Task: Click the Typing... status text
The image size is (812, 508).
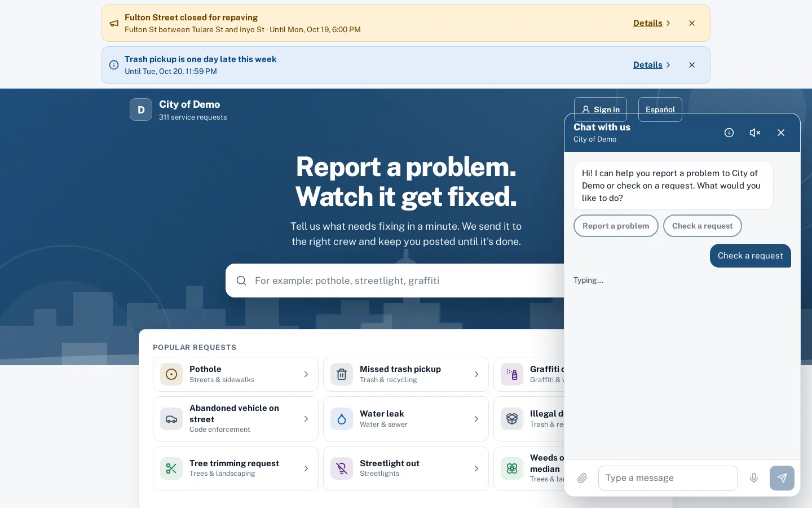Action: [588, 280]
